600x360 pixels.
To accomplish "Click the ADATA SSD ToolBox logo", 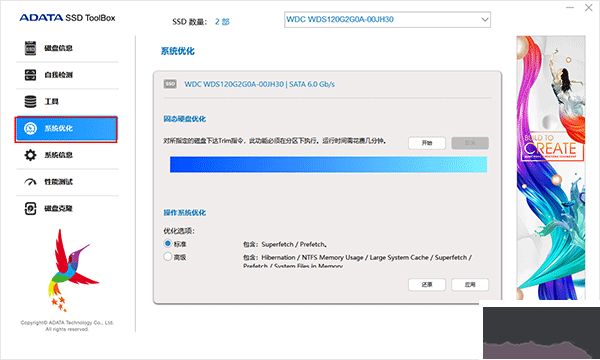I will [67, 18].
